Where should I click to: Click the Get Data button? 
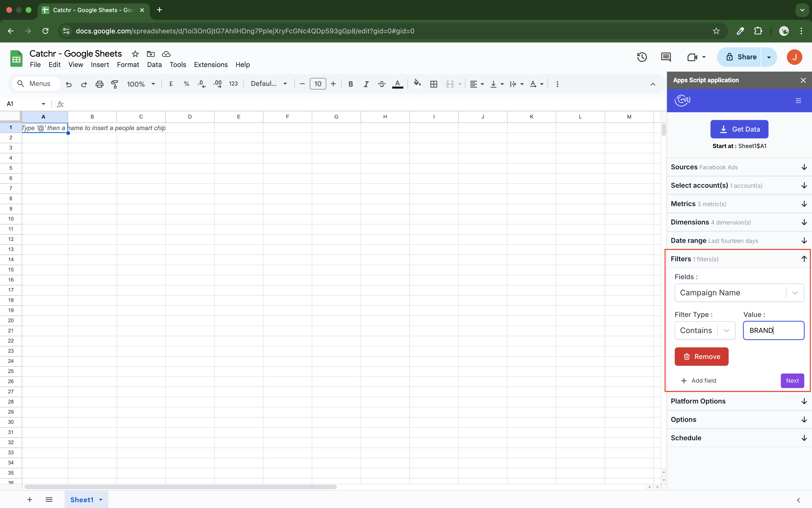tap(739, 129)
